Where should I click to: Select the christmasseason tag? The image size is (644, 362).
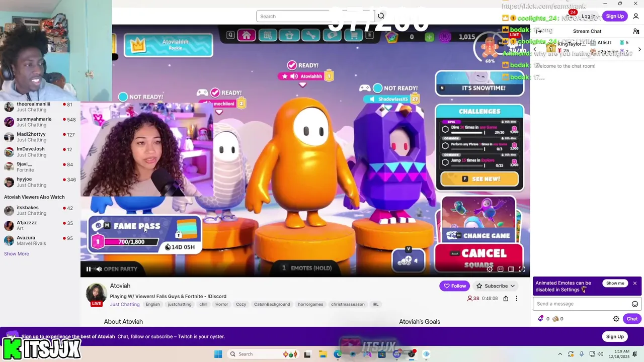348,304
